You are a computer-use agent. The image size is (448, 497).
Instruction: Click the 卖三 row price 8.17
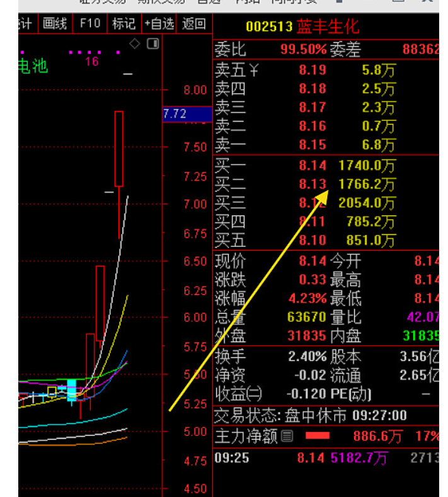[x=313, y=107]
